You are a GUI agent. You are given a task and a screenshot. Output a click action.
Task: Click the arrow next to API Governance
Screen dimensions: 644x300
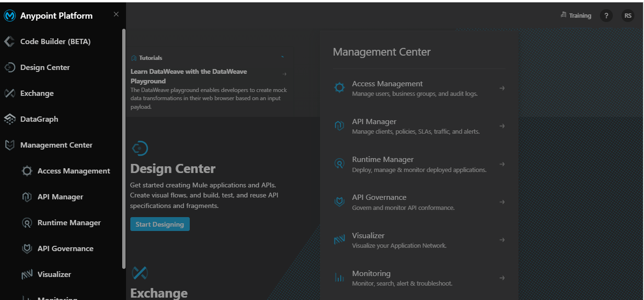pos(502,202)
